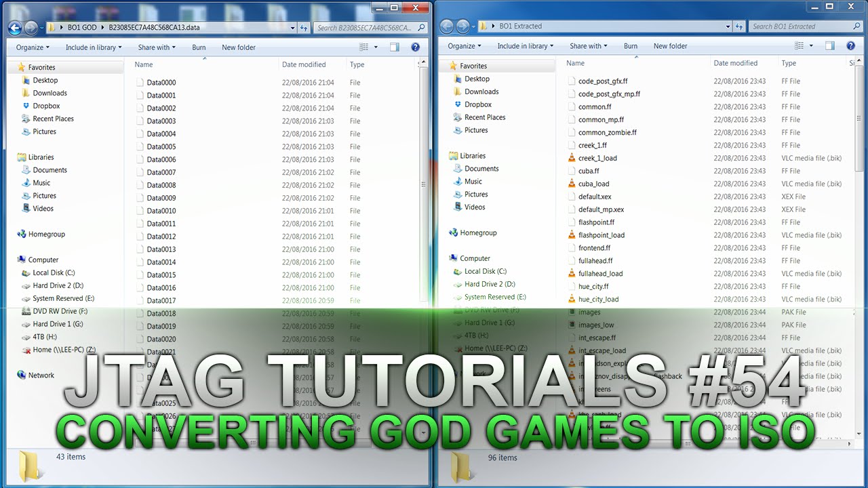Viewport: 868px width, 488px height.
Task: Open Local Disk (C:) in left window
Action: 54,272
